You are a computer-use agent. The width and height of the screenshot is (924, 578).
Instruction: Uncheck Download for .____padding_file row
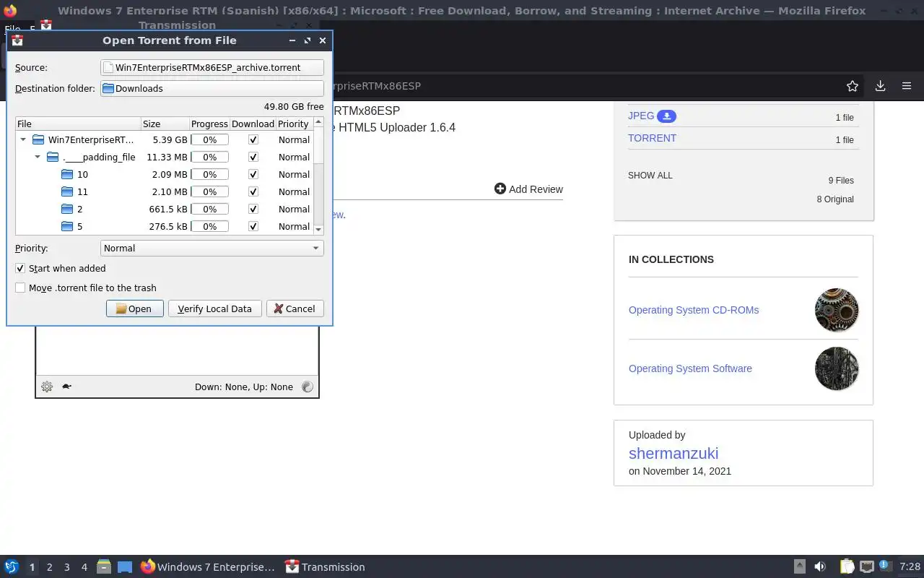point(253,157)
